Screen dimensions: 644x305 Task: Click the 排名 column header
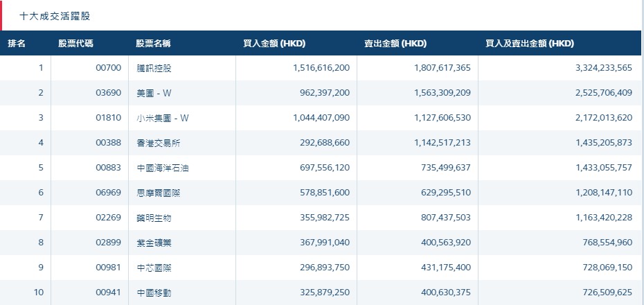17,43
